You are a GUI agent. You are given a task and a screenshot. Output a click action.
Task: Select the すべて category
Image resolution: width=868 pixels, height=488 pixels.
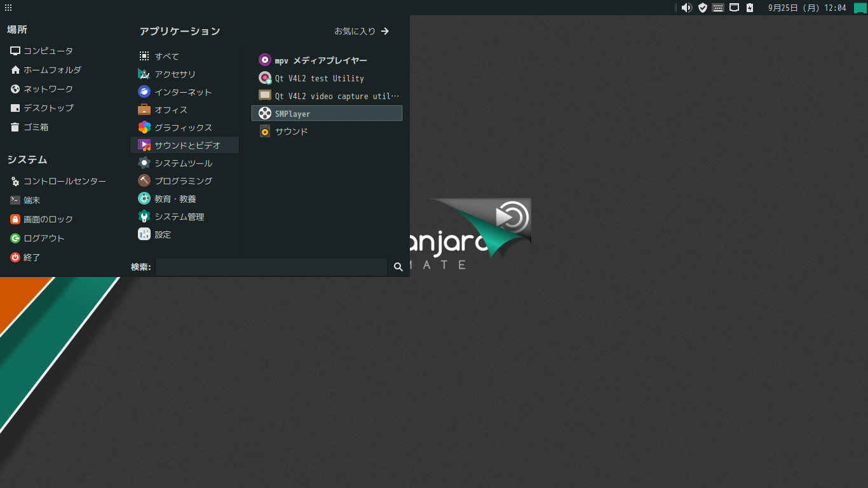click(x=184, y=56)
